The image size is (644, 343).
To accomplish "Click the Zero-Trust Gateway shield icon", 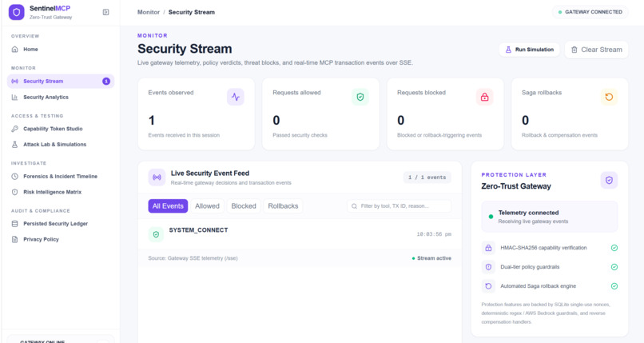I will [609, 181].
